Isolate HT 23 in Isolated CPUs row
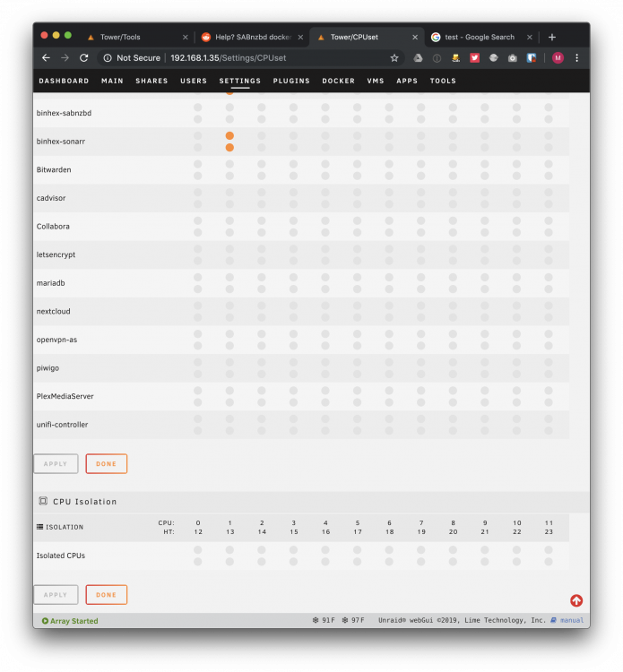 coord(549,562)
